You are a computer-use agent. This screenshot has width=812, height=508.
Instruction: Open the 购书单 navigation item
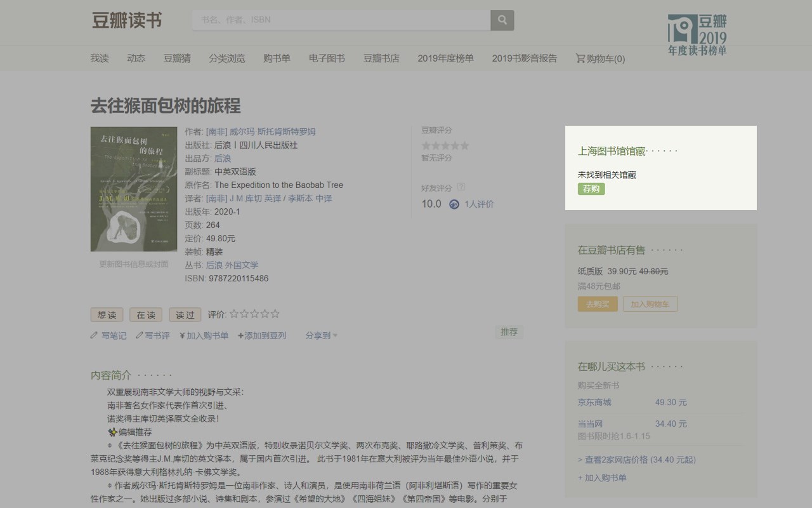point(277,58)
